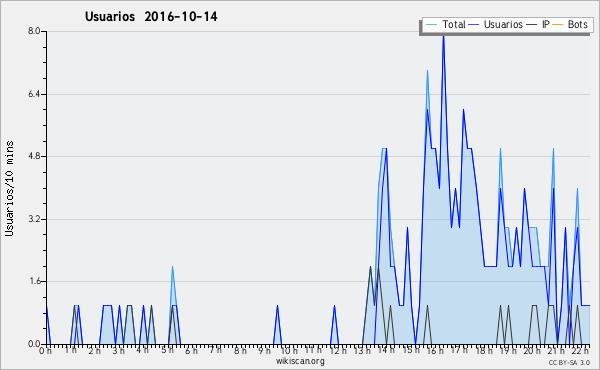This screenshot has height=370, width=600.
Task: Click the '6.4' y-axis value
Action: click(x=34, y=94)
